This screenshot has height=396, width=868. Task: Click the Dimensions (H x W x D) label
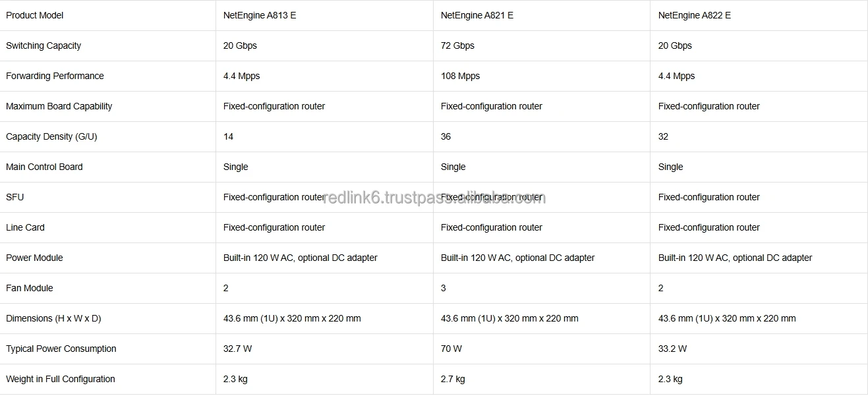click(x=53, y=318)
